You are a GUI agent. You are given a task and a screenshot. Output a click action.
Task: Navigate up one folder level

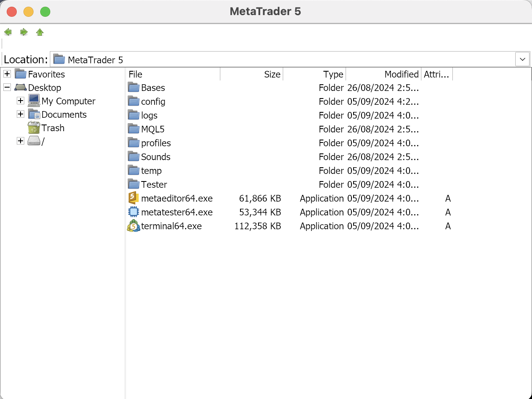click(40, 32)
